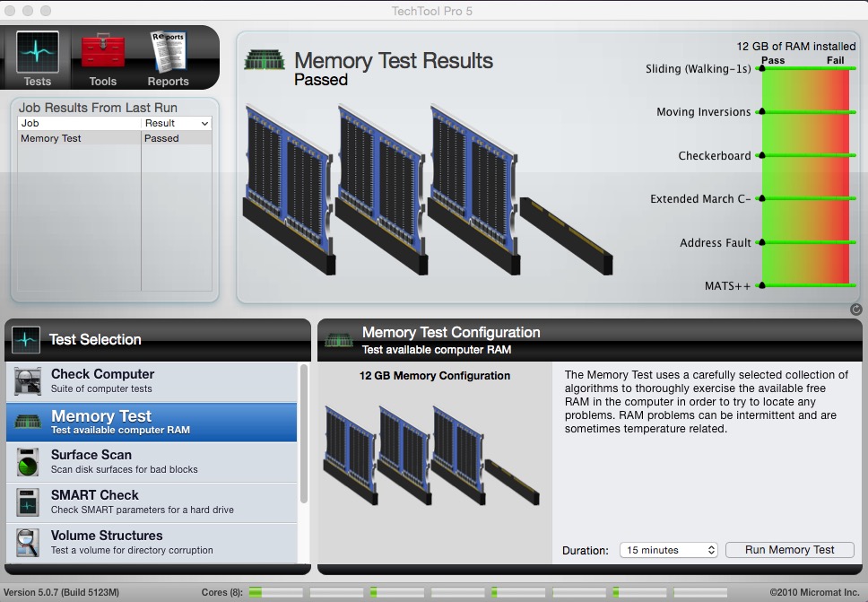Screen dimensions: 868x602
Task: Click the 12 GB Memory Configuration RAM image
Action: point(431,455)
